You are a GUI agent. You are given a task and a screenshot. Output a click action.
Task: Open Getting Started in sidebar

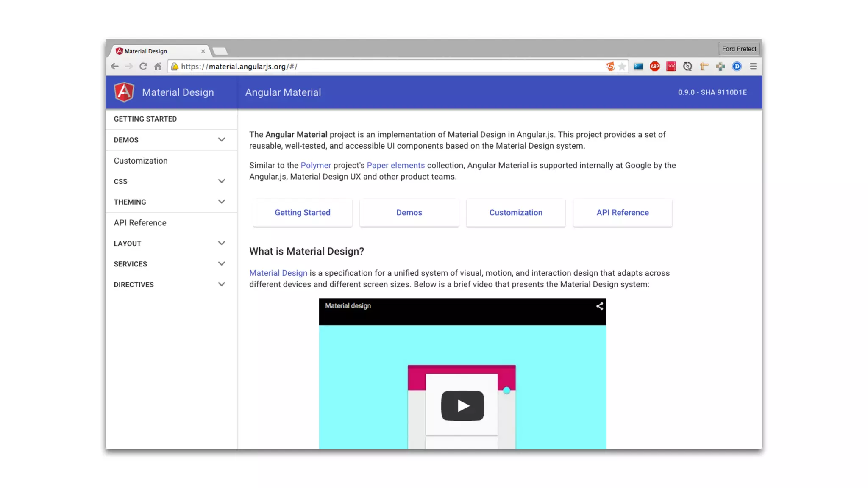pos(145,119)
